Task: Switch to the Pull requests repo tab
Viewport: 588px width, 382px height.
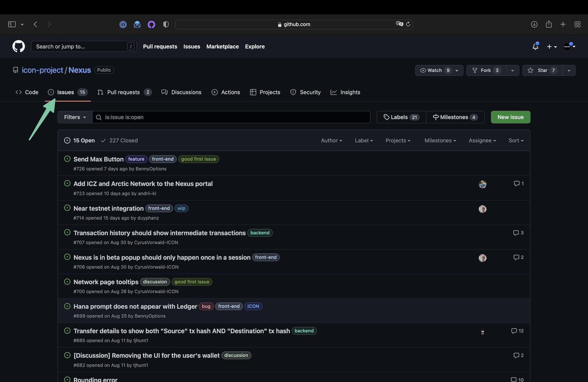Action: (124, 92)
